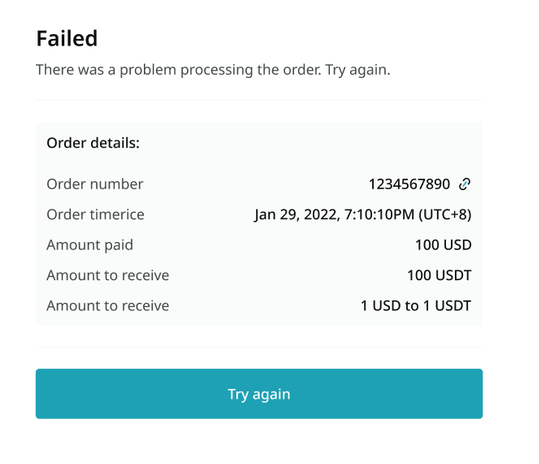Click the Try again button
The height and width of the screenshot is (464, 539).
click(x=259, y=394)
